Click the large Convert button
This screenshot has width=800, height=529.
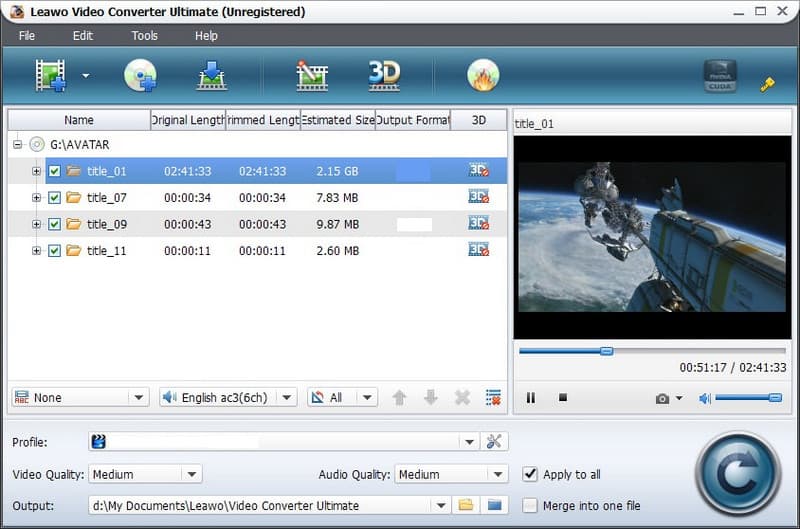(737, 473)
